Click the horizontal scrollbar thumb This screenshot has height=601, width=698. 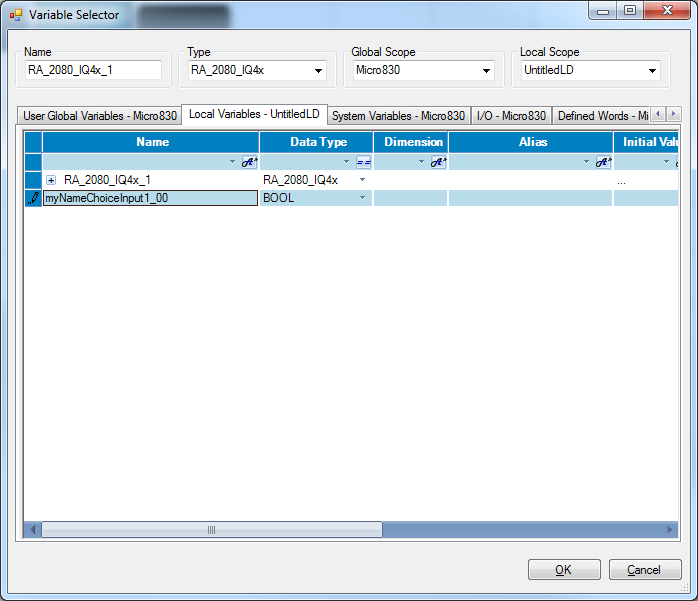click(x=210, y=529)
